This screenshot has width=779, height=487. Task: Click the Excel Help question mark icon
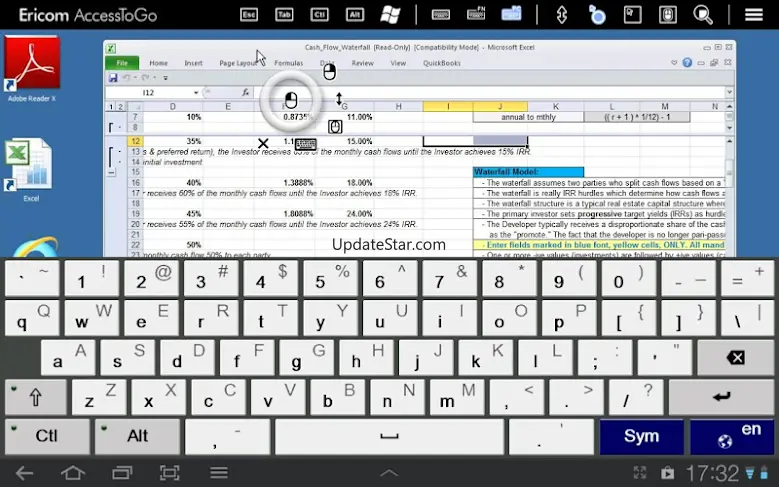point(687,63)
